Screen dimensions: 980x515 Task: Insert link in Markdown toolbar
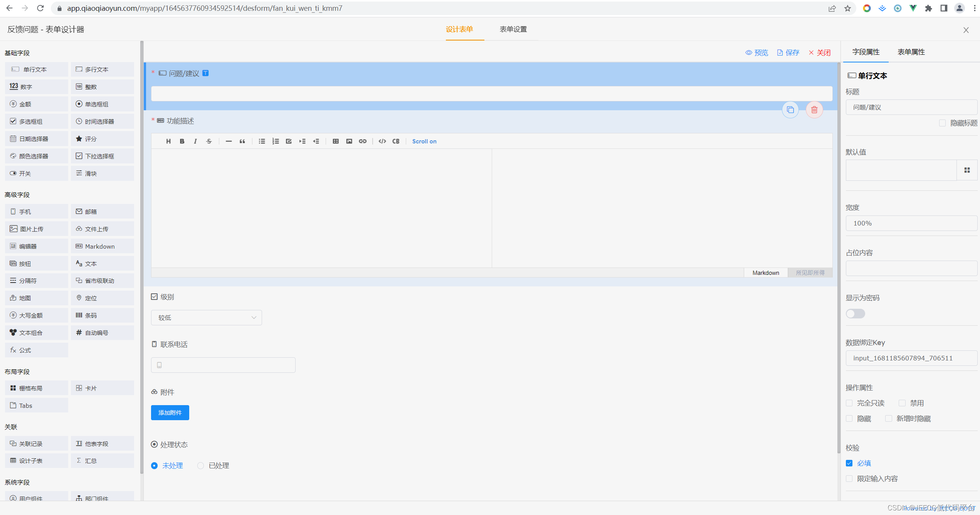click(x=363, y=141)
